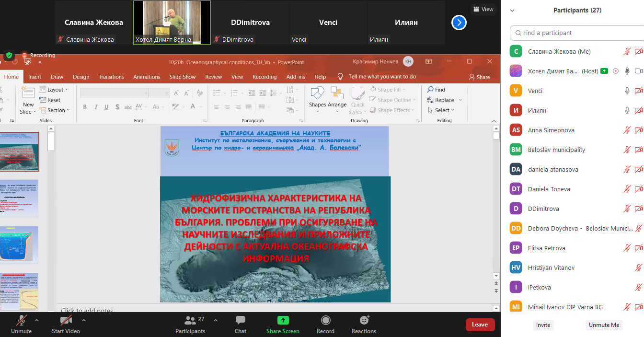Unmute microphone in Zoom toolbar
This screenshot has width=644, height=337.
click(21, 324)
